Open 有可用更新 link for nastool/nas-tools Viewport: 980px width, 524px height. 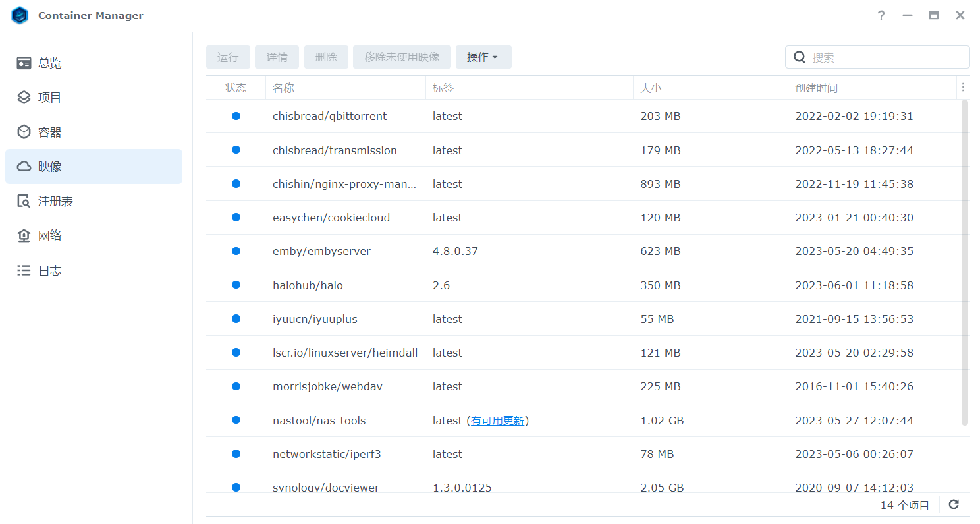coord(498,421)
